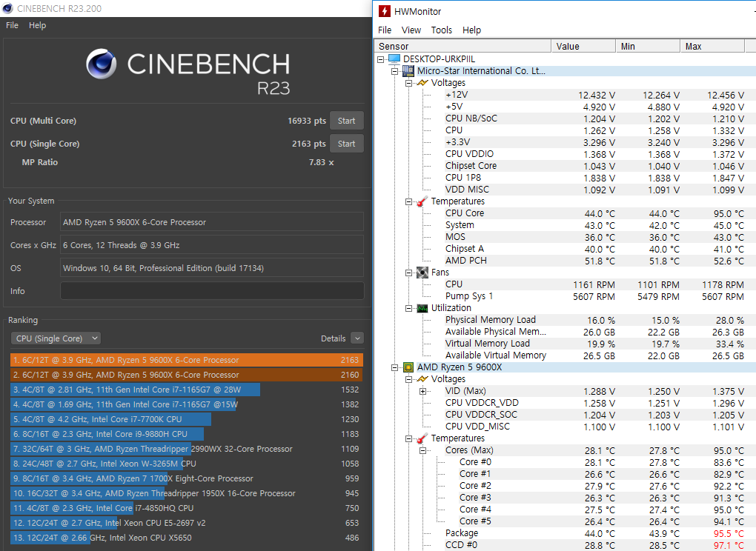Collapse the Cores (Max) temperatures list

point(422,451)
